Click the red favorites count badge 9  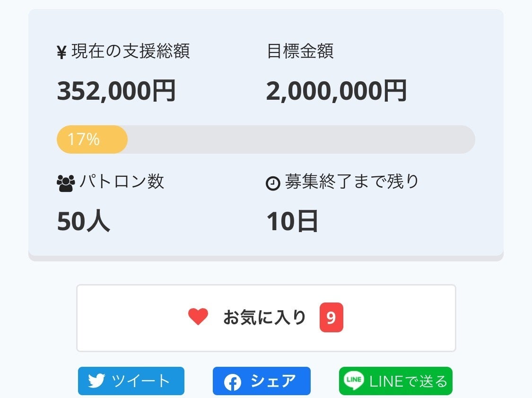click(331, 318)
